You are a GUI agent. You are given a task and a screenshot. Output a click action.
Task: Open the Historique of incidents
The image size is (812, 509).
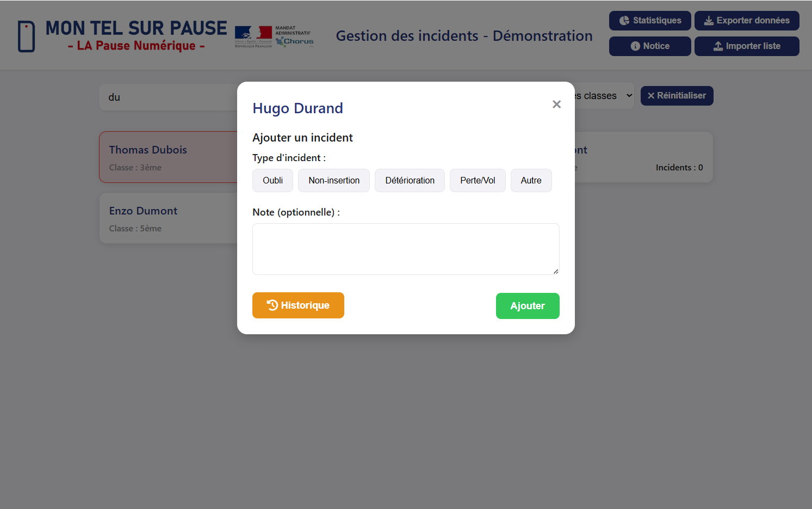(298, 305)
